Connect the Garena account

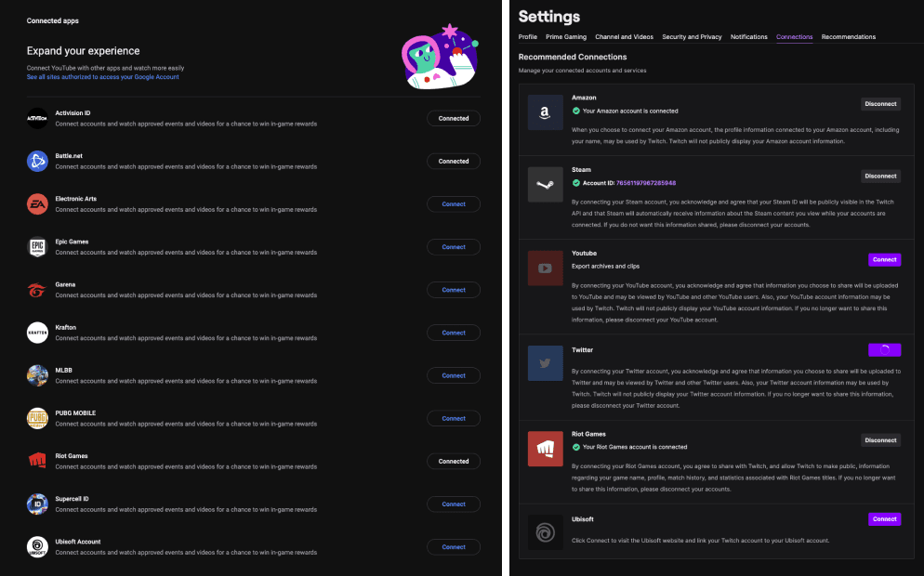coord(453,290)
